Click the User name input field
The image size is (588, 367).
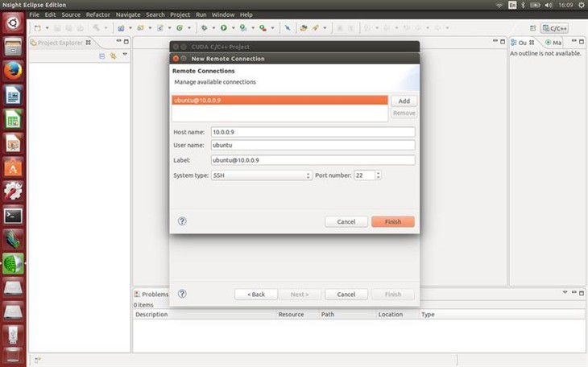coord(313,145)
